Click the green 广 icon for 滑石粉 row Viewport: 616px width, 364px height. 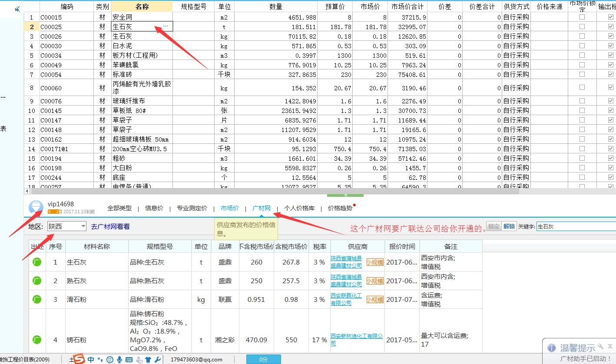(x=37, y=299)
